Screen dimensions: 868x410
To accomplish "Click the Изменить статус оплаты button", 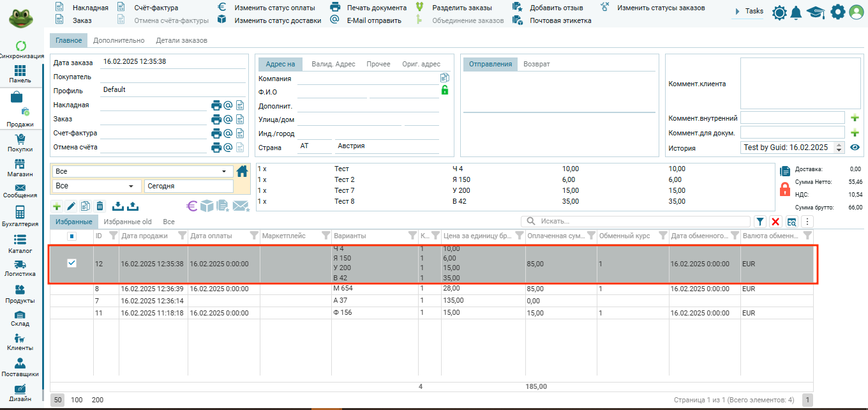I will point(274,8).
